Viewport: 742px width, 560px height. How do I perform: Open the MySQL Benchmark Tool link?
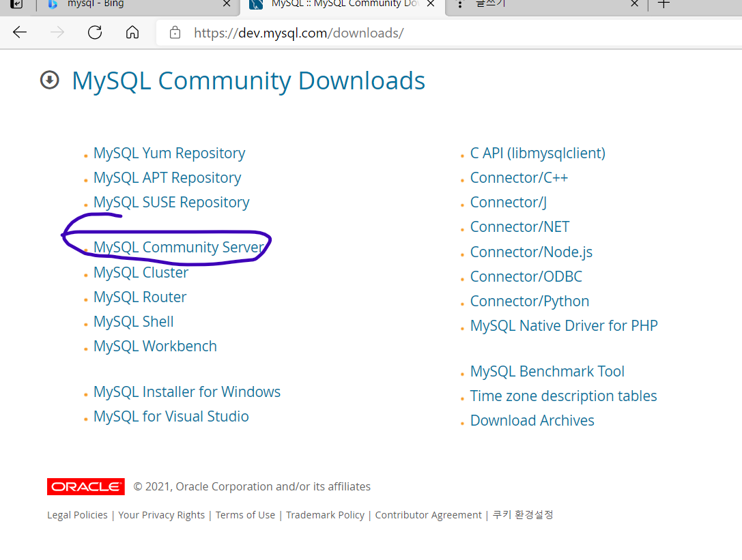[547, 371]
